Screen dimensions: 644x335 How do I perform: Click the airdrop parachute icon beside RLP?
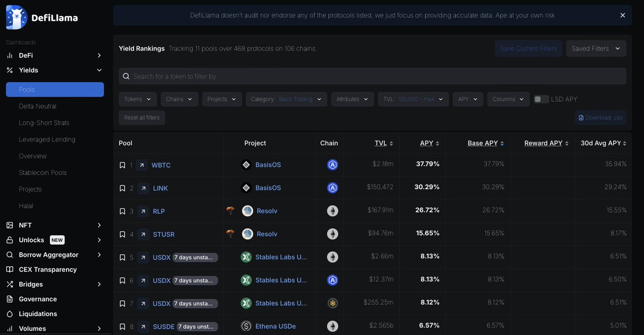(x=230, y=211)
